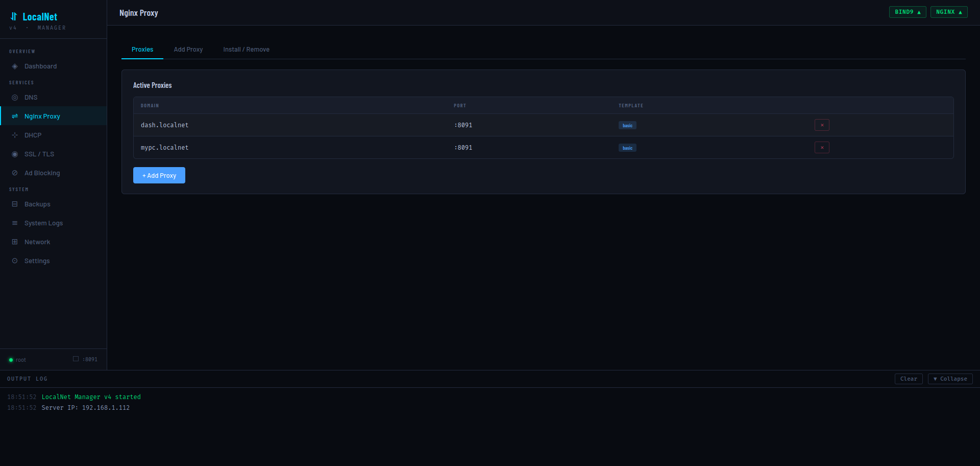This screenshot has height=466, width=980.
Task: Click the green root status dot
Action: point(11,360)
